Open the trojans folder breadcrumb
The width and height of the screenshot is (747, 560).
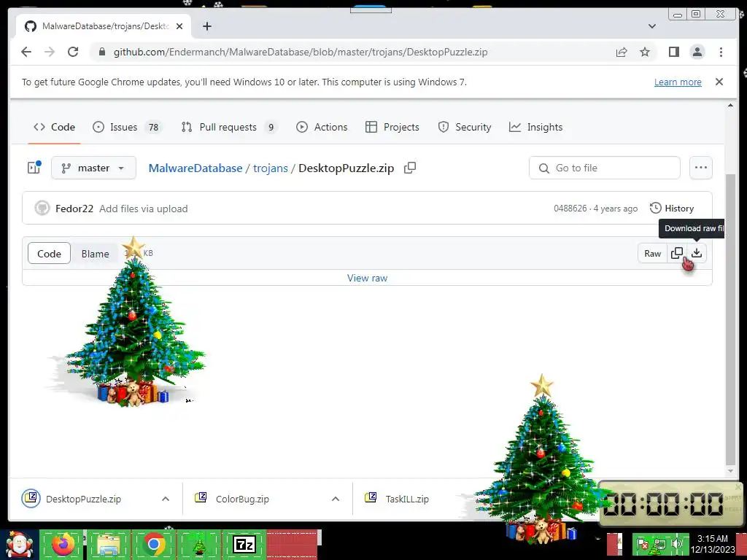(270, 168)
